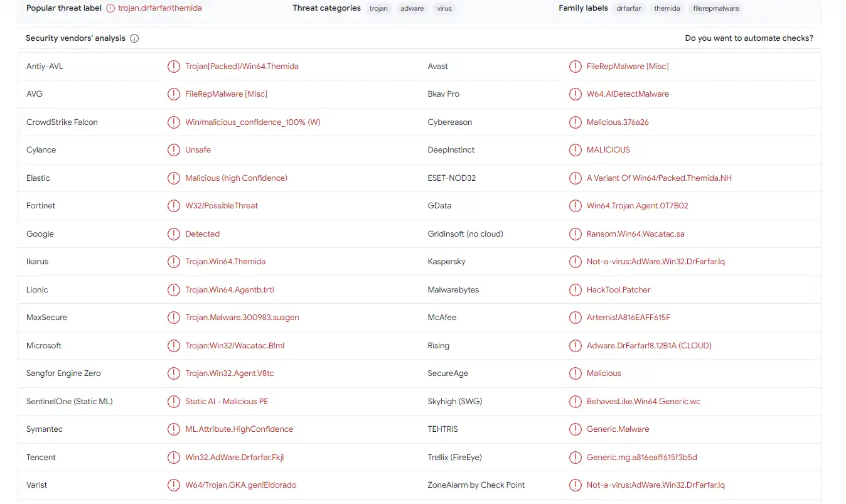846x504 pixels.
Task: Click the alert icon in the Gridinsoft row
Action: click(575, 234)
